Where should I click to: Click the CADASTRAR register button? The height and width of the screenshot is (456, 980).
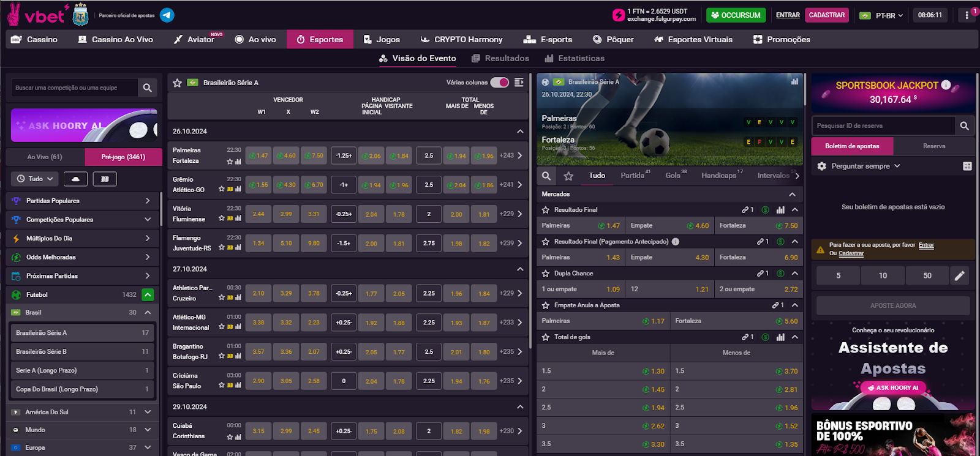[827, 15]
